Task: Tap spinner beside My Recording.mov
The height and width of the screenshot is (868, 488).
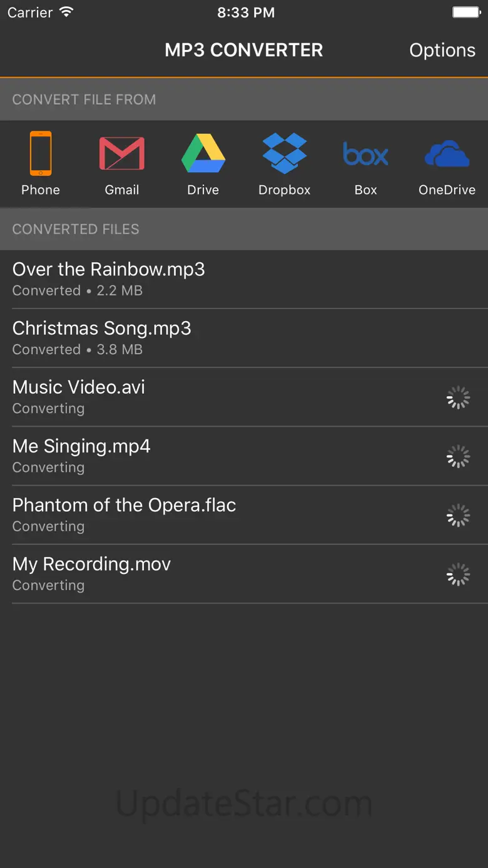Action: click(458, 574)
